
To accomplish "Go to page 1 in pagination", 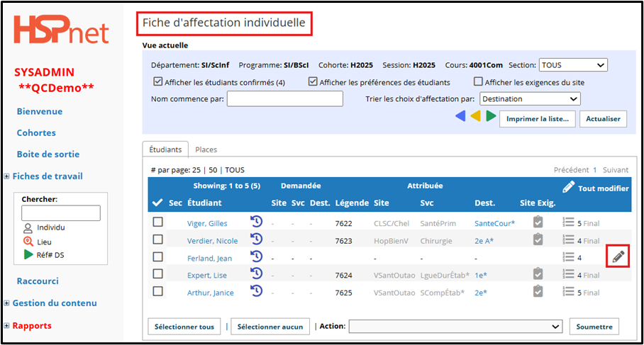I will pos(594,170).
